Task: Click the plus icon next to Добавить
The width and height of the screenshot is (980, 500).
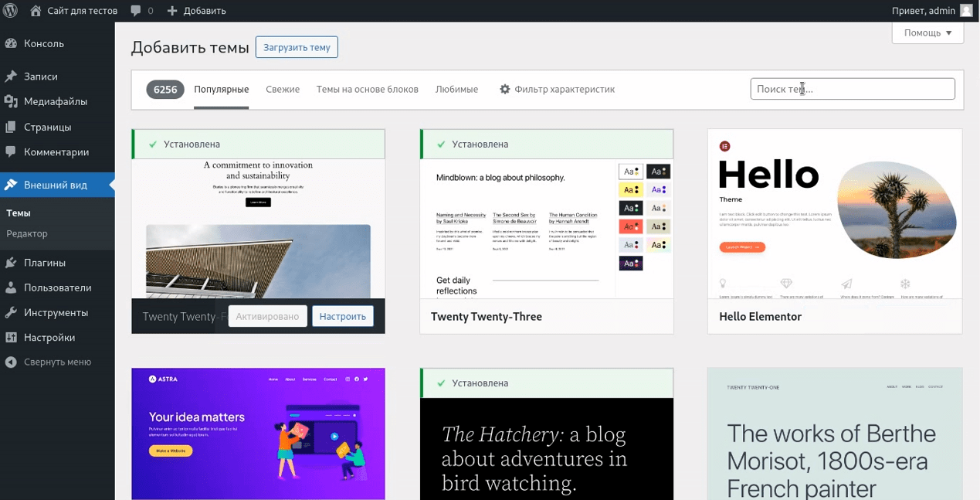Action: 172,11
